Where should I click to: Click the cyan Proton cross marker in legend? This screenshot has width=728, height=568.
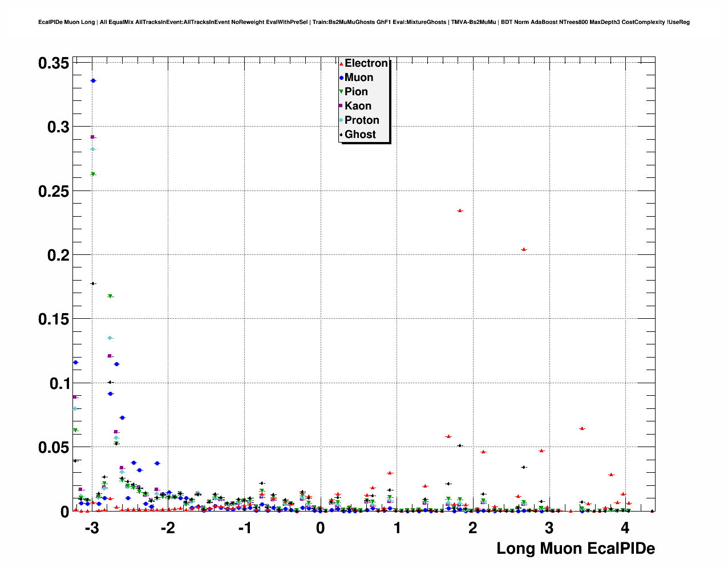coord(341,120)
